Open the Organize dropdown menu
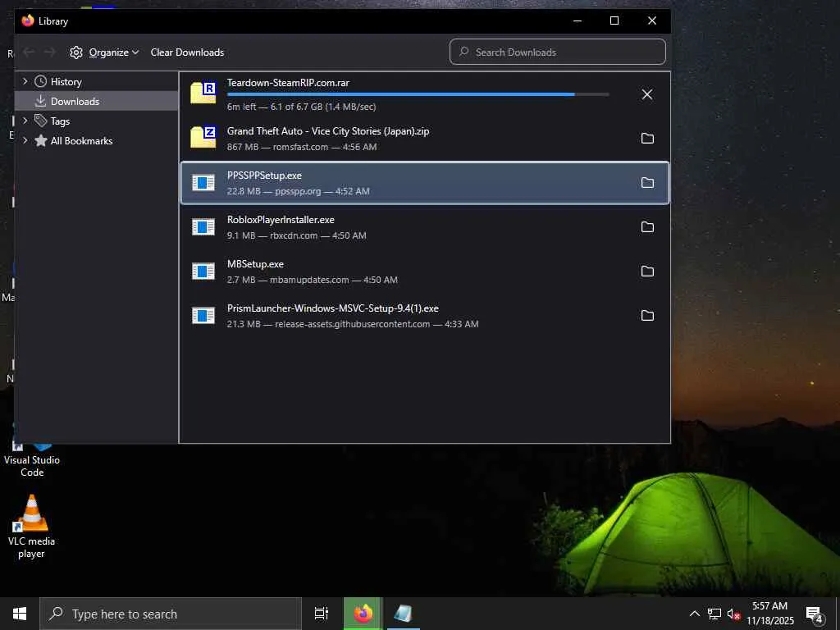 pos(113,52)
